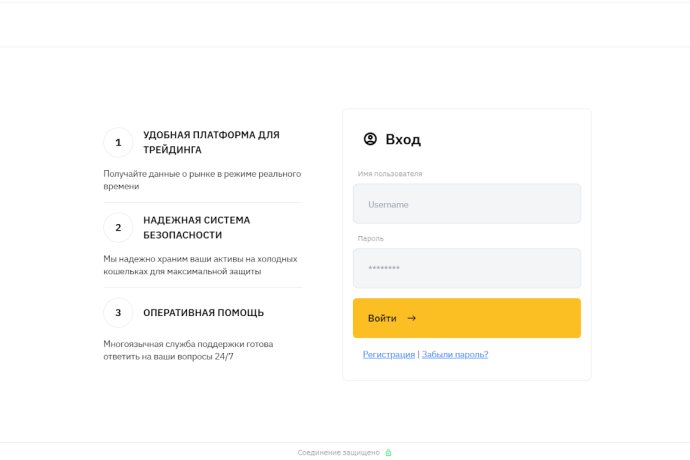Screen dimensions: 690x460
Task: Click heading НАДЕЖНАЯ СИСТЕМА БЕЗОПАСНОСТИ
Action: (196, 228)
